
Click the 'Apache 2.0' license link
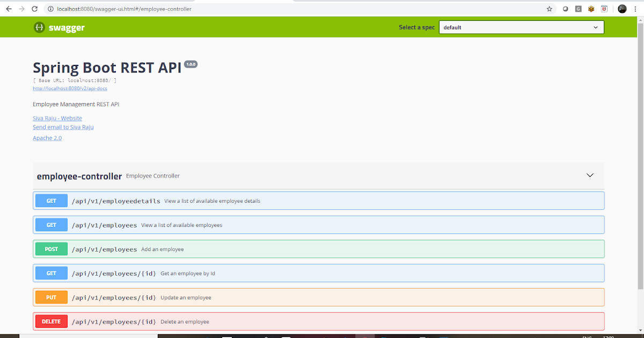coord(47,137)
